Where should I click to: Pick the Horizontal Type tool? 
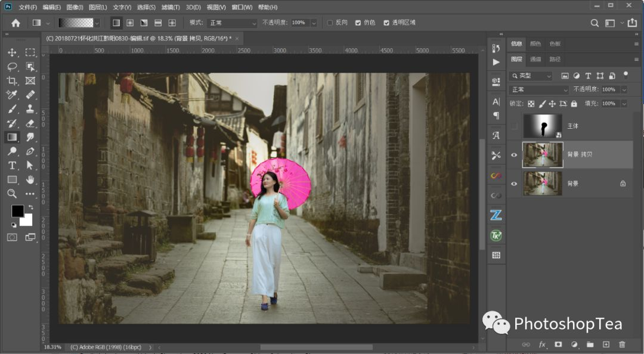click(12, 165)
